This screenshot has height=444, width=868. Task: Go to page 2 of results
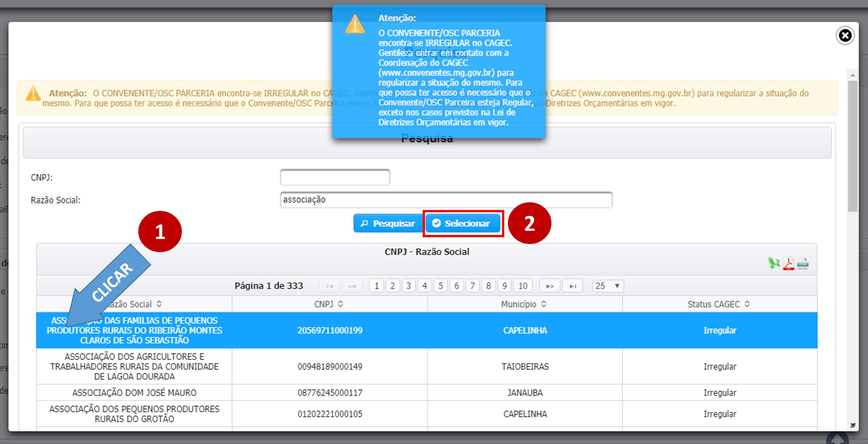point(393,286)
